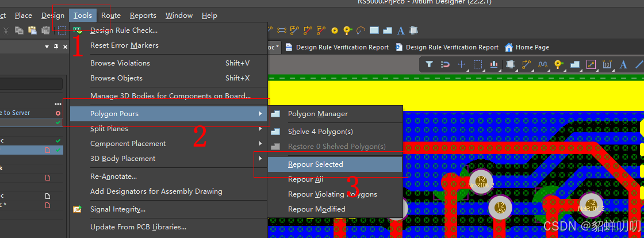
Task: Switch to the Home Page tab
Action: tap(527, 47)
